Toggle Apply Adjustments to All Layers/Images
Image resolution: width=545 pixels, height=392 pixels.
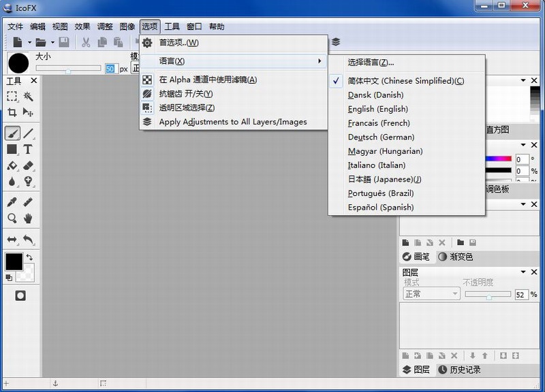tap(233, 122)
